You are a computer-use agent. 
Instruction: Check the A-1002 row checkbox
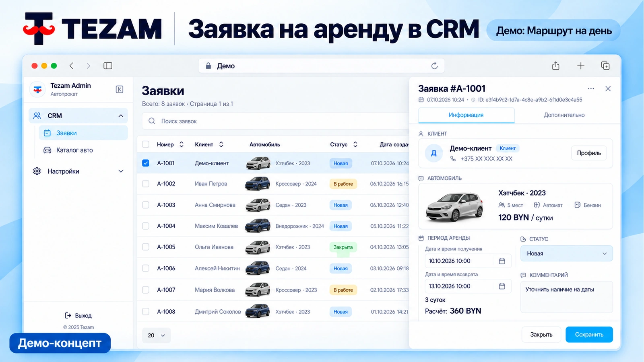coord(146,183)
